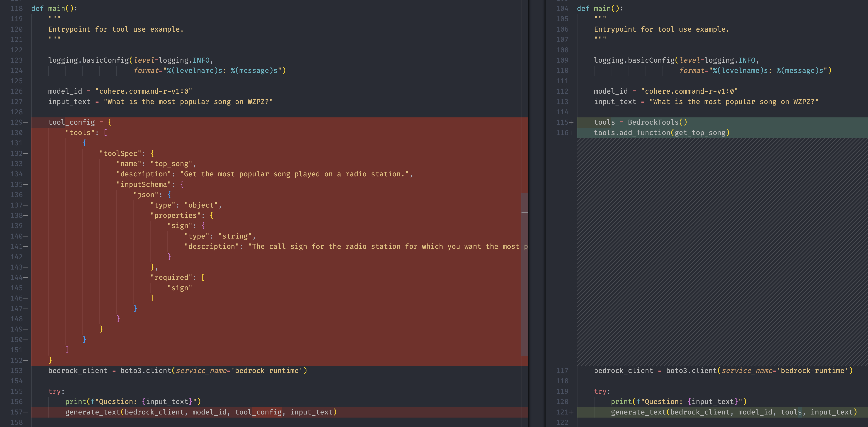Image resolution: width=868 pixels, height=427 pixels.
Task: Click the '"type": "object",' line
Action: 186,205
